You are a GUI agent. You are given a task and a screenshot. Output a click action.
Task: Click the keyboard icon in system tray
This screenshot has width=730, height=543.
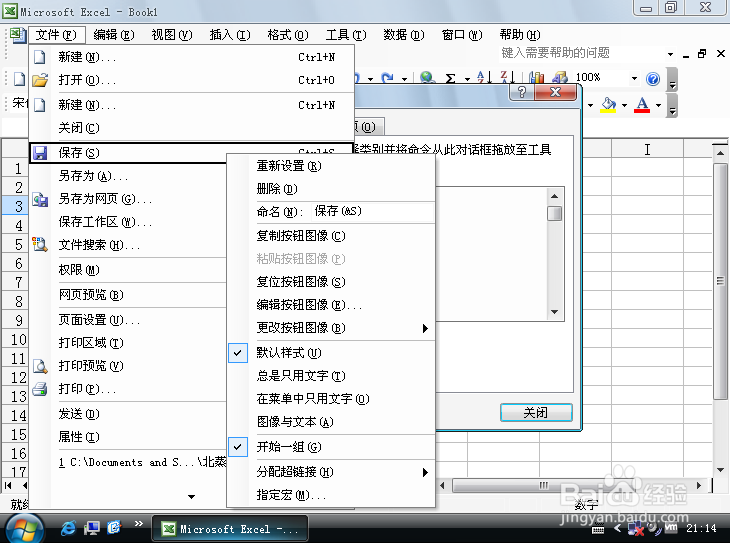coord(598,529)
